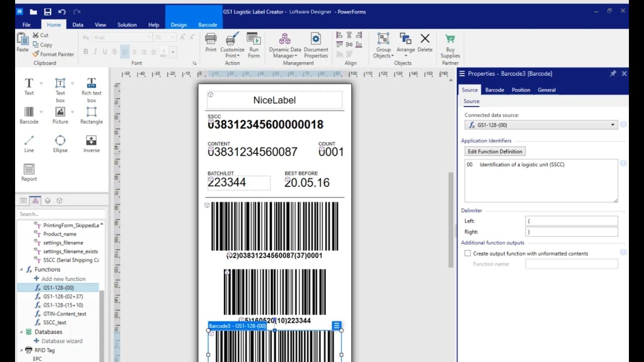Click the explorer Search field
644x362 pixels.
click(60, 214)
